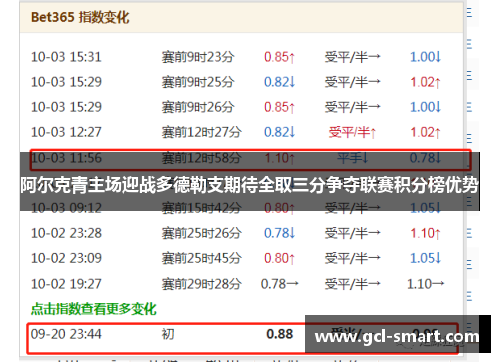500x362 pixels.
Task: Click the Bet365 指数变化 header title
Action: [80, 17]
